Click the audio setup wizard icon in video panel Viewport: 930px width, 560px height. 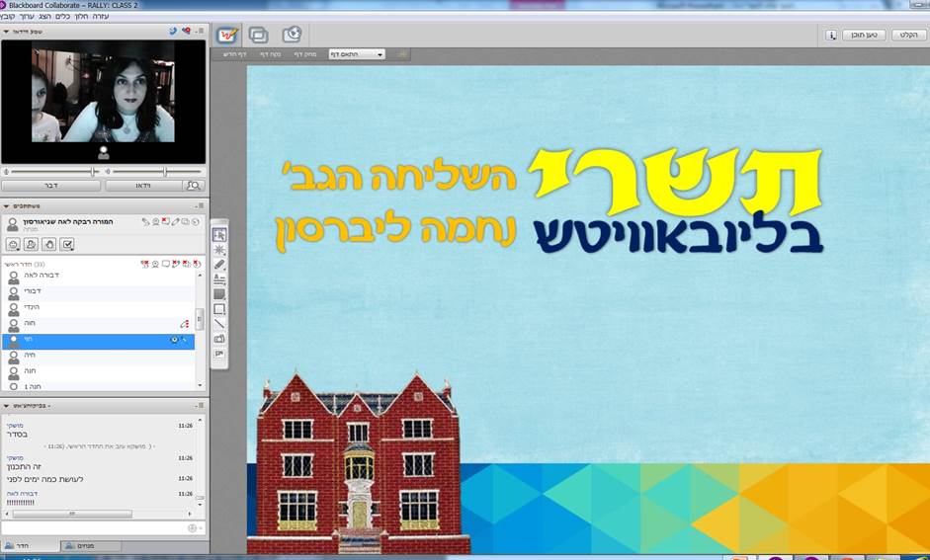[173, 31]
